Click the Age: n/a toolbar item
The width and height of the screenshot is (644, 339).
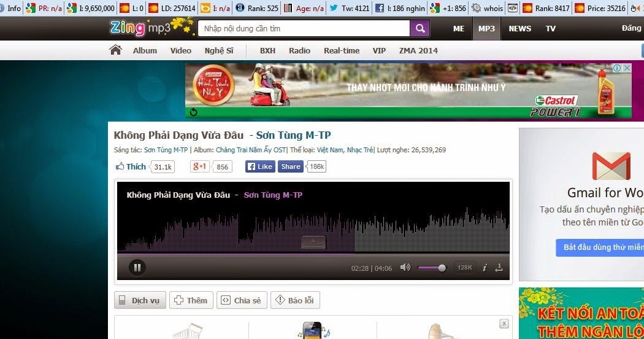point(304,8)
